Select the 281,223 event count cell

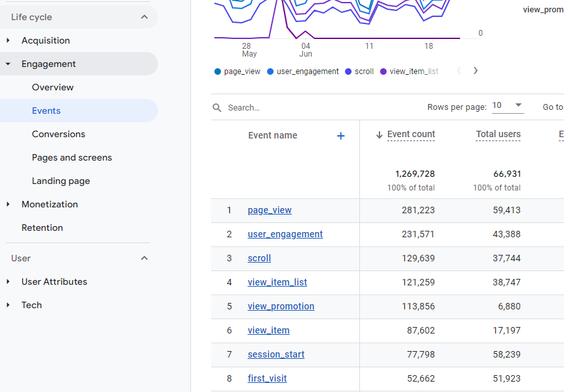(x=418, y=210)
